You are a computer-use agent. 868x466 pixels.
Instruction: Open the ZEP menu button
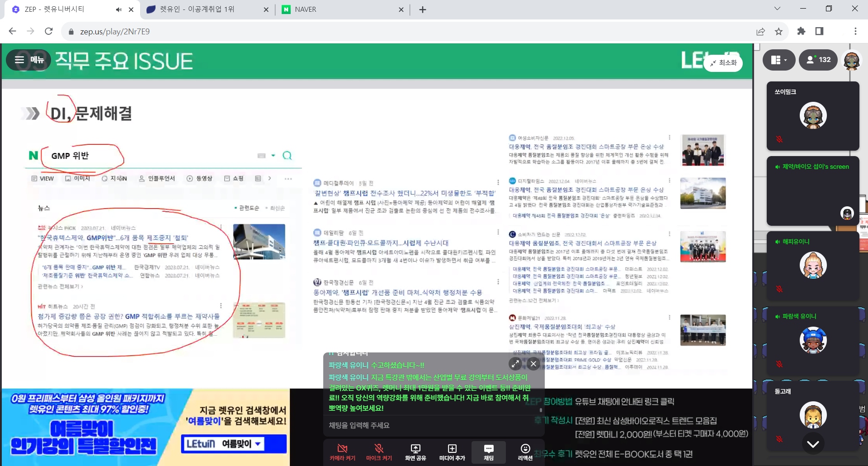28,60
